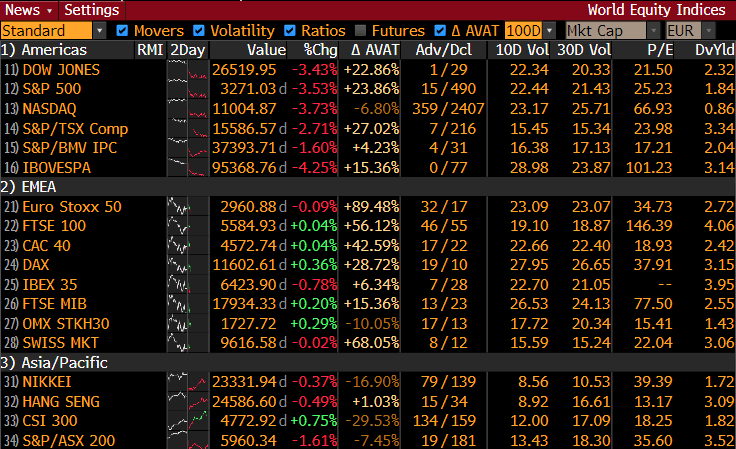This screenshot has height=449, width=736.
Task: Enable the Futures checkbox
Action: click(360, 31)
